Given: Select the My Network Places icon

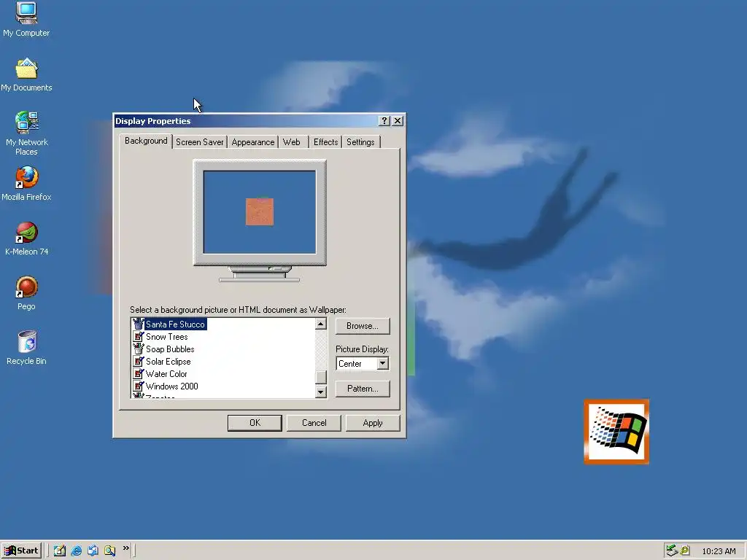Looking at the screenshot, I should [x=26, y=133].
